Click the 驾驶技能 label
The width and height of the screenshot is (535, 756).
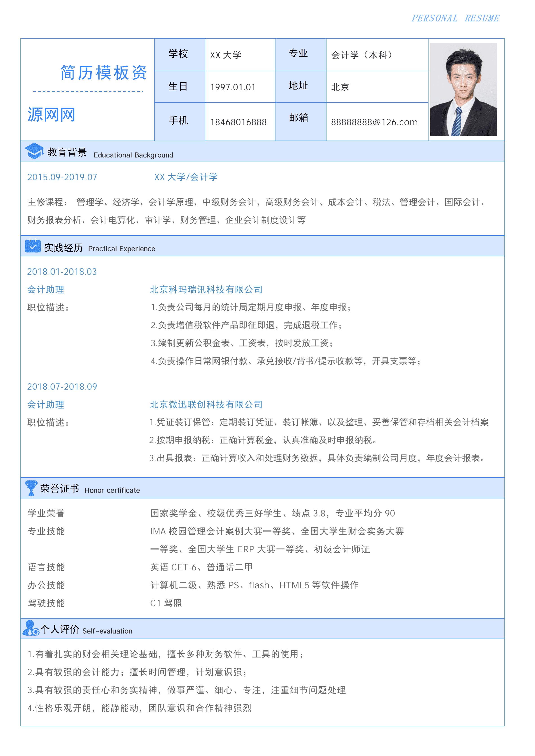pyautogui.click(x=46, y=603)
